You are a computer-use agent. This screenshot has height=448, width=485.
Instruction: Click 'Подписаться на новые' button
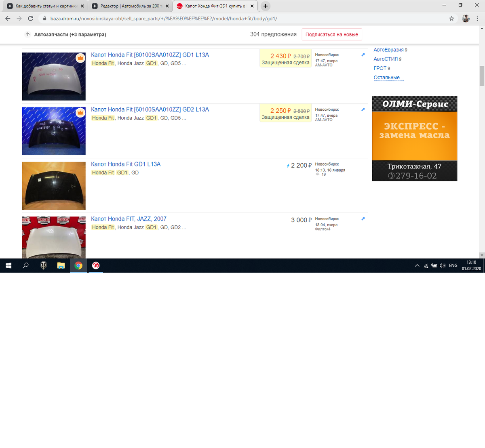tap(332, 34)
